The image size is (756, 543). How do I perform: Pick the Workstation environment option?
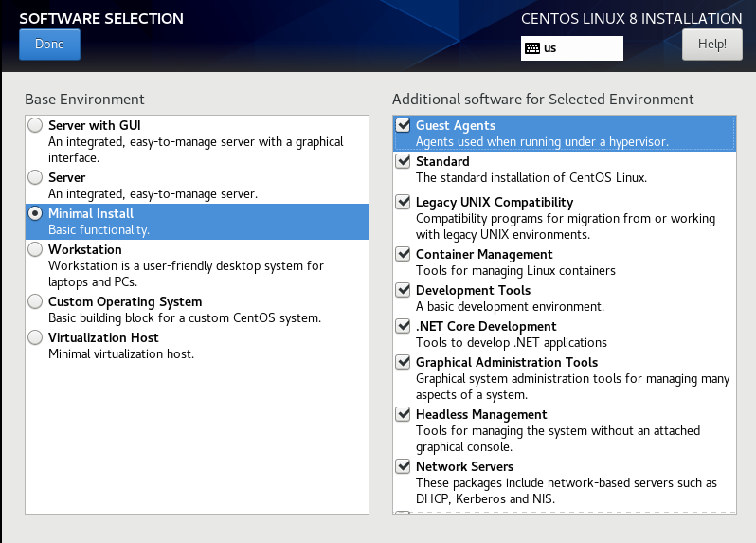pos(35,249)
